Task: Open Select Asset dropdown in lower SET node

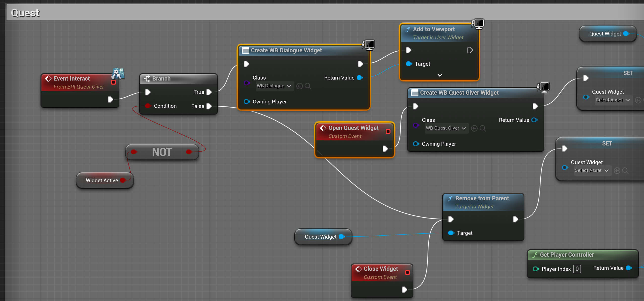Action: [592, 171]
